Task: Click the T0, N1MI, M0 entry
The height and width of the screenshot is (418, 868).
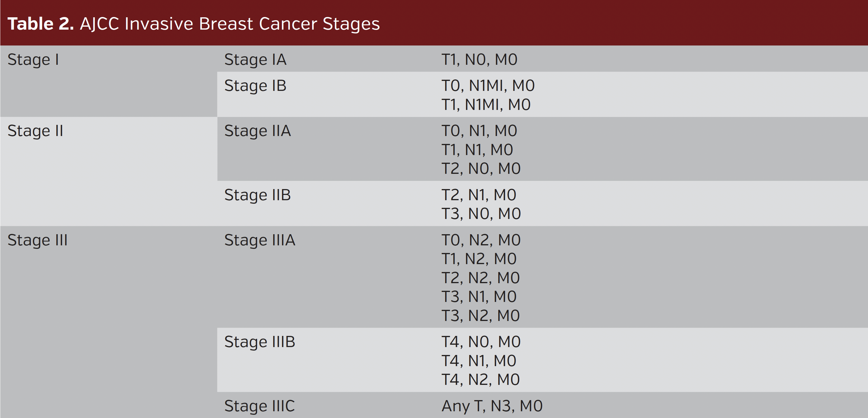Action: (x=488, y=86)
